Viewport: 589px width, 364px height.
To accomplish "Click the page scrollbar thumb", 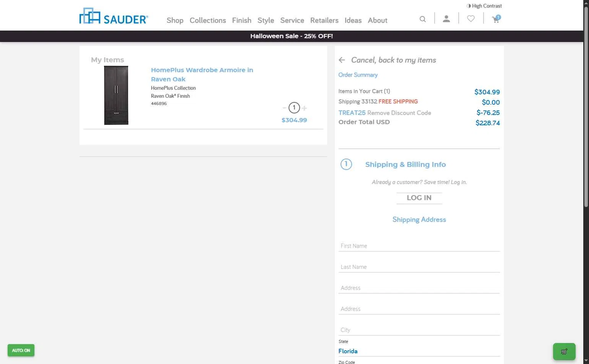I will (586, 107).
